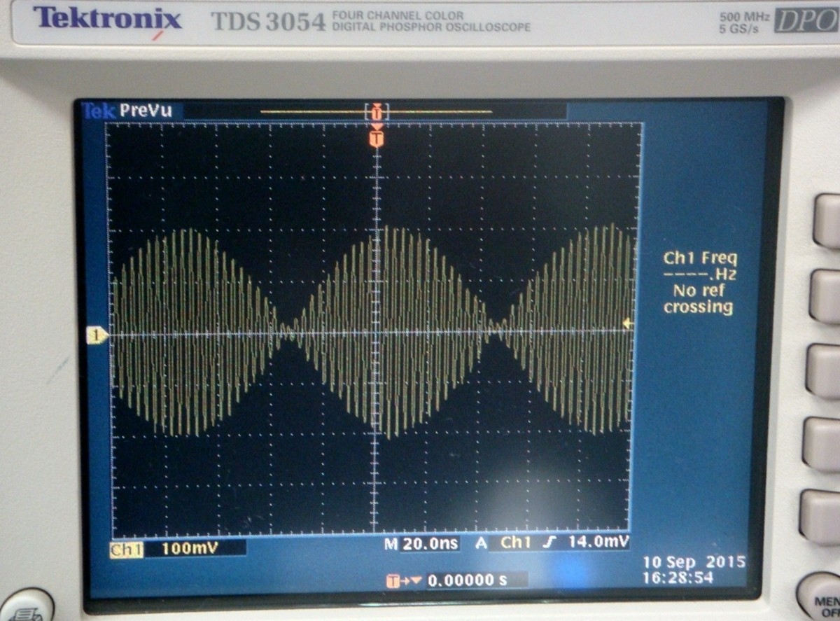This screenshot has width=840, height=621.
Task: Push the MENU OFF button
Action: 819,596
